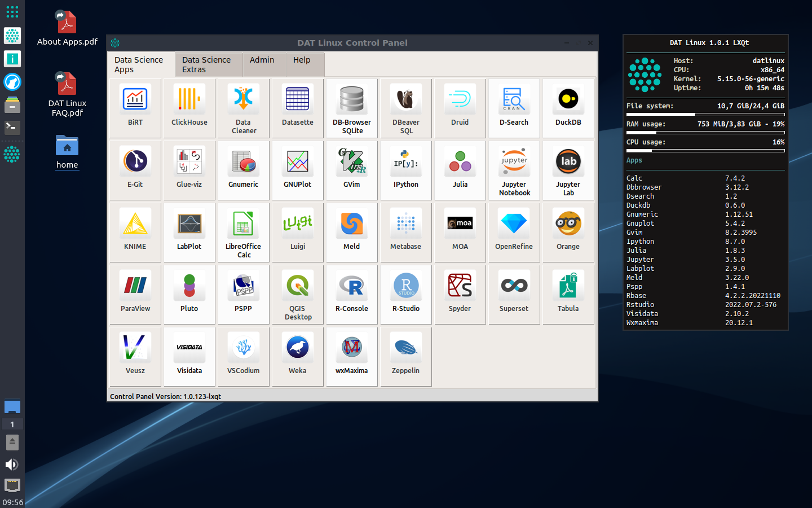812x508 pixels.
Task: Launch Glue-viz
Action: [189, 170]
